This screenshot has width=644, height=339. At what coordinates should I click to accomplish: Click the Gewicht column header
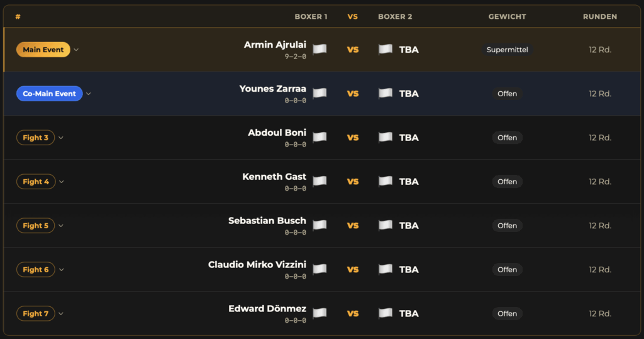click(x=507, y=16)
